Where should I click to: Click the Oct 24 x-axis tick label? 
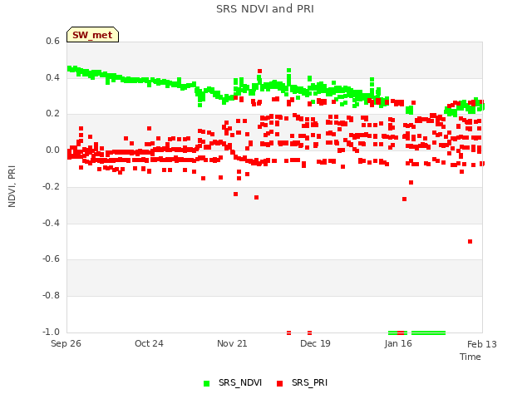[x=149, y=343]
